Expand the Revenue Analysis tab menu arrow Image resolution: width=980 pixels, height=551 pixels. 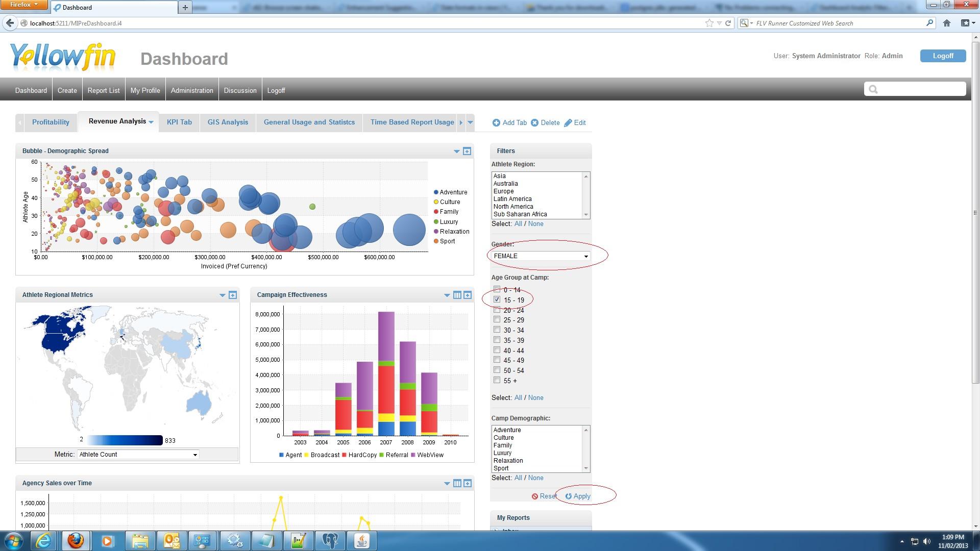click(151, 122)
